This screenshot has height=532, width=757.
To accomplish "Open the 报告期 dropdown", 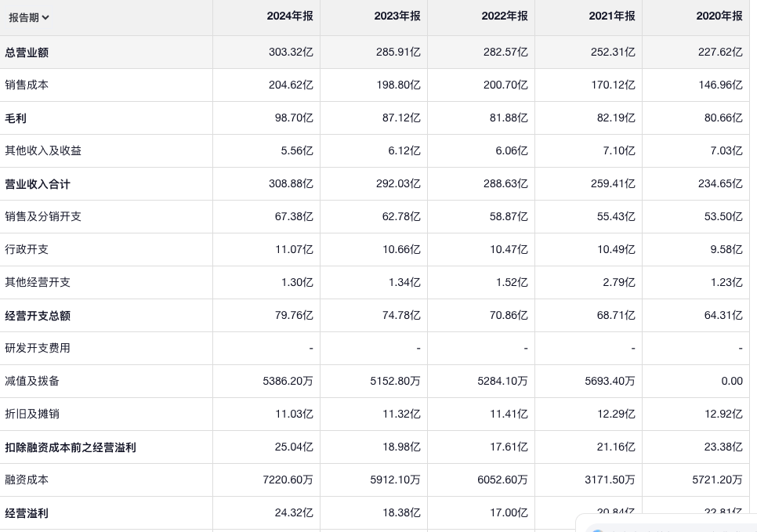I will [x=29, y=17].
